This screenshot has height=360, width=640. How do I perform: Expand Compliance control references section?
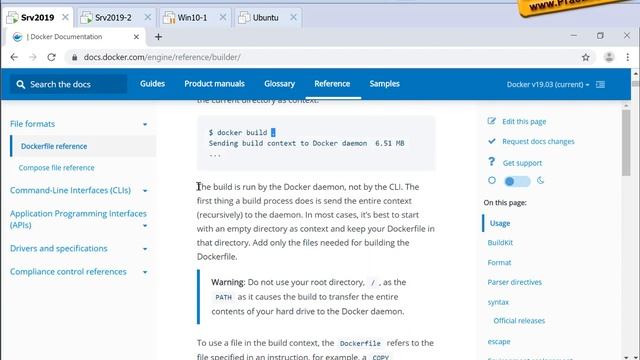[145, 272]
